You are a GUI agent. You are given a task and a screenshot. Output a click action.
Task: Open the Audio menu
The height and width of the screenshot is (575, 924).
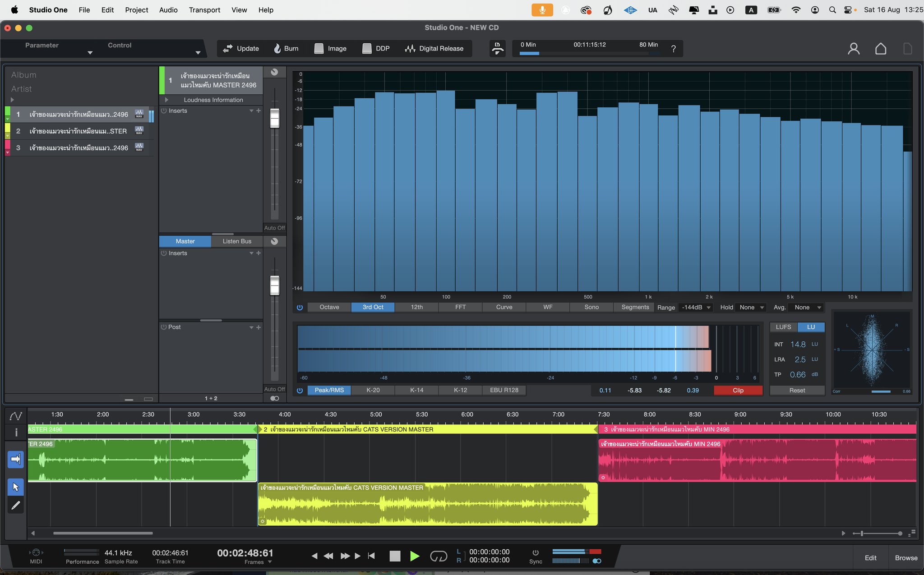tap(168, 10)
